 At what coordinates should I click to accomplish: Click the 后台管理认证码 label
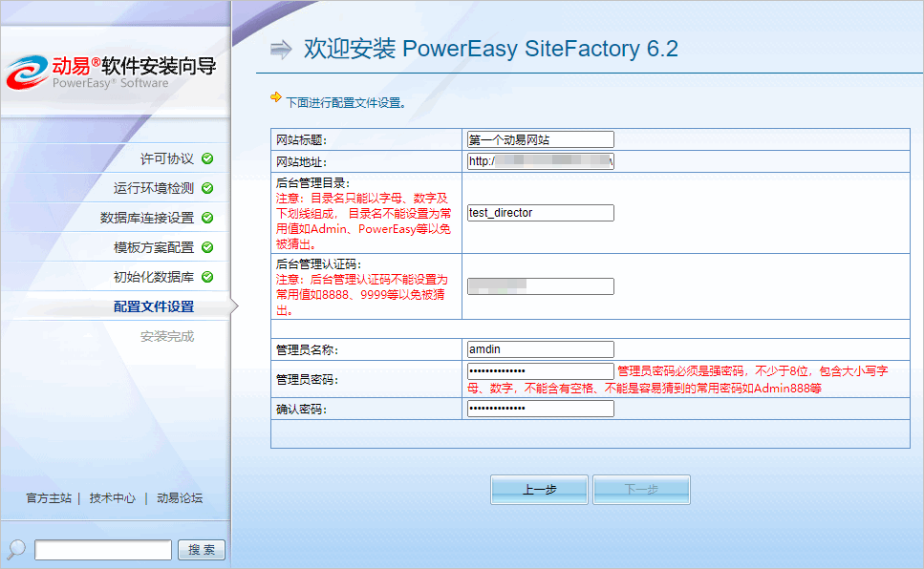coord(319,264)
